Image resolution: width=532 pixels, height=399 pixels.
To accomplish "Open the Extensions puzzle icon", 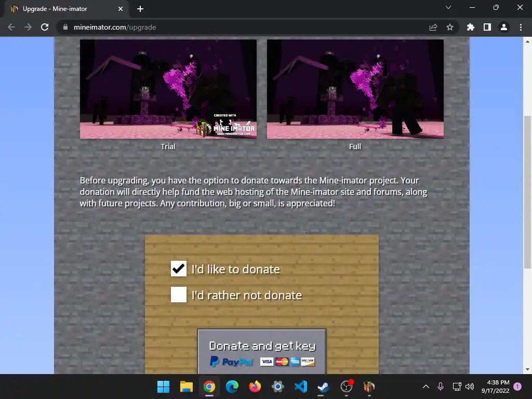I will tap(471, 27).
